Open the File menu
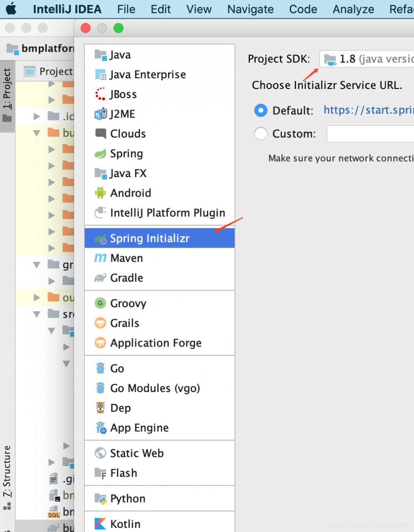 [126, 9]
